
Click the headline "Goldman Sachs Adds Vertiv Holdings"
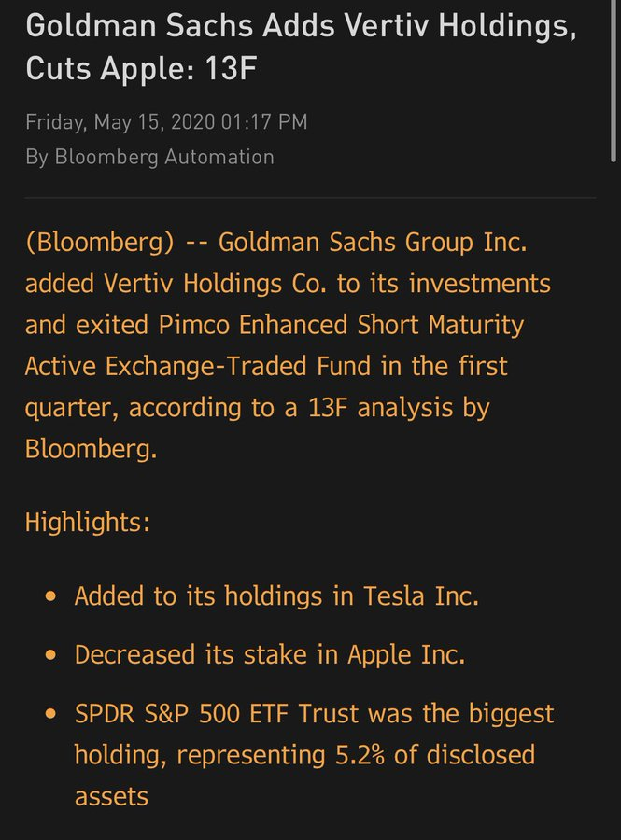click(301, 25)
